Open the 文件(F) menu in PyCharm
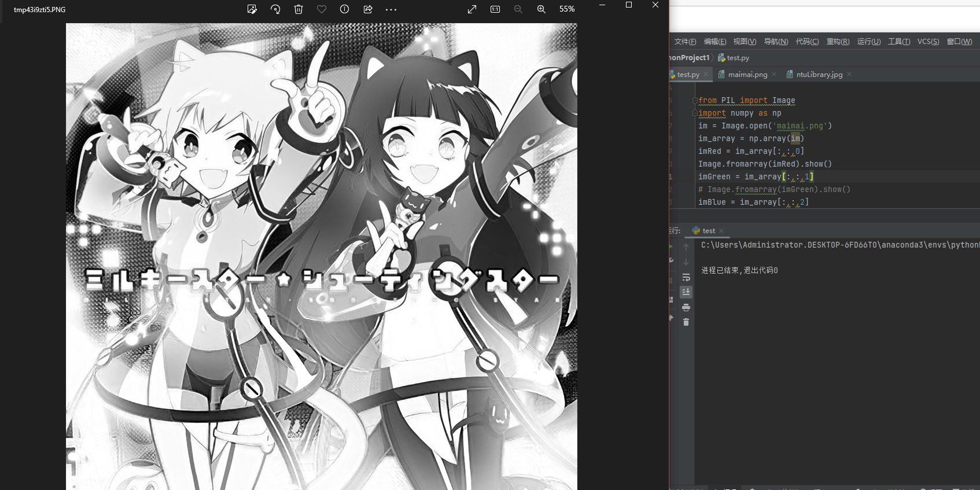 pyautogui.click(x=686, y=42)
